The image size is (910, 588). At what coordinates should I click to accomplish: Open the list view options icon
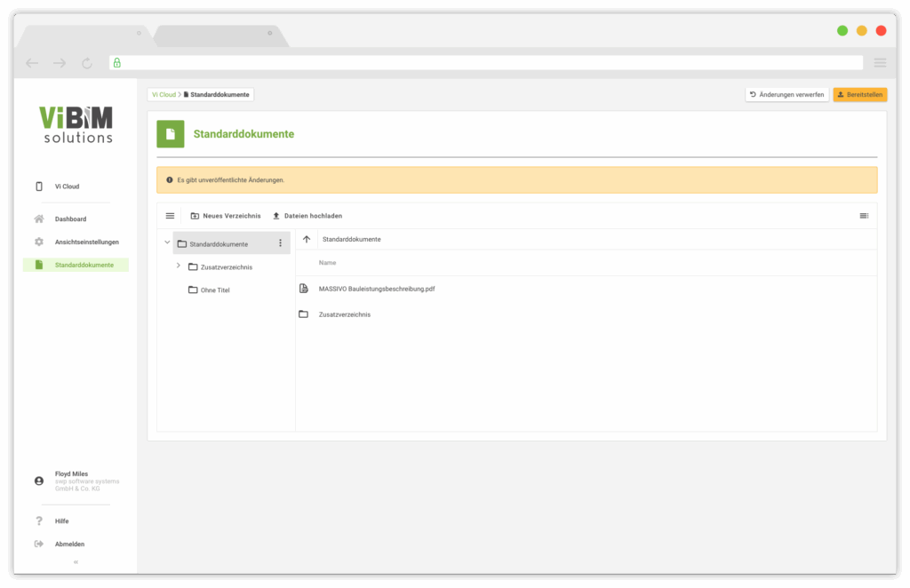(864, 216)
